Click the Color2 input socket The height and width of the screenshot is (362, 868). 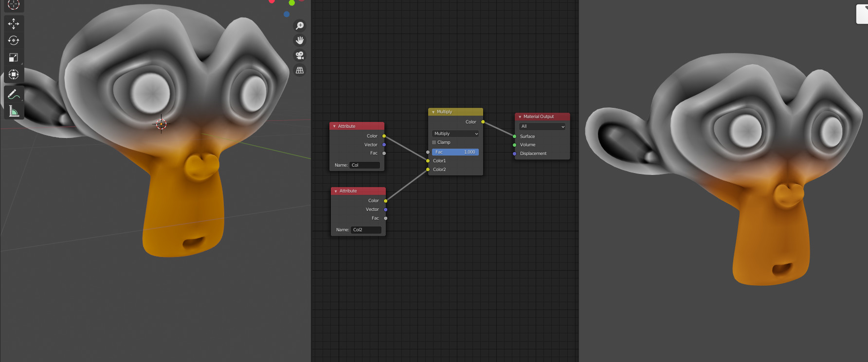[x=428, y=170]
